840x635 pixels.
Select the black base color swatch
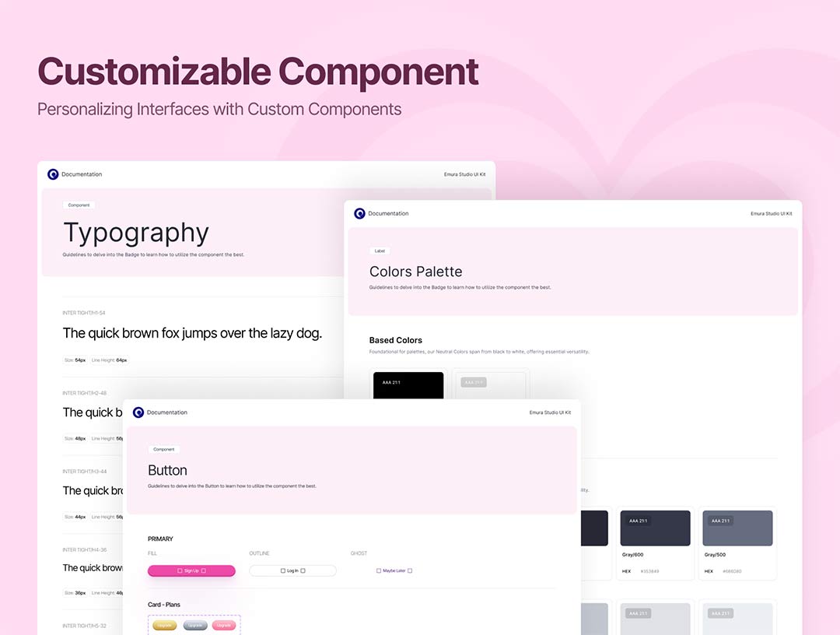coord(408,385)
